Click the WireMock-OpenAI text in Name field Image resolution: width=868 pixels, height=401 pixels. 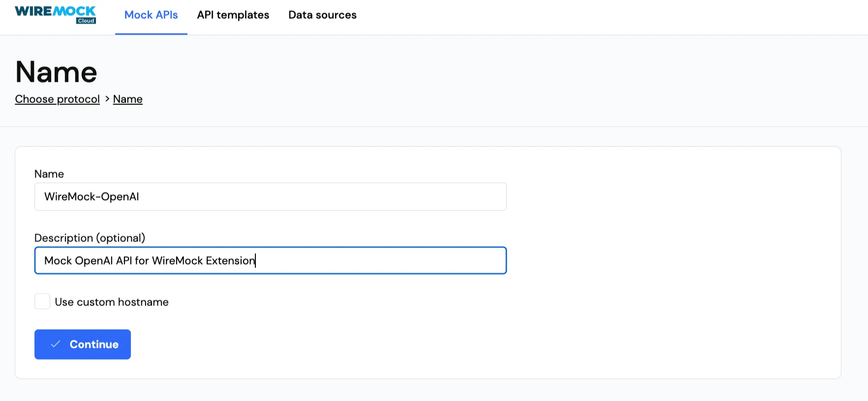coord(92,197)
